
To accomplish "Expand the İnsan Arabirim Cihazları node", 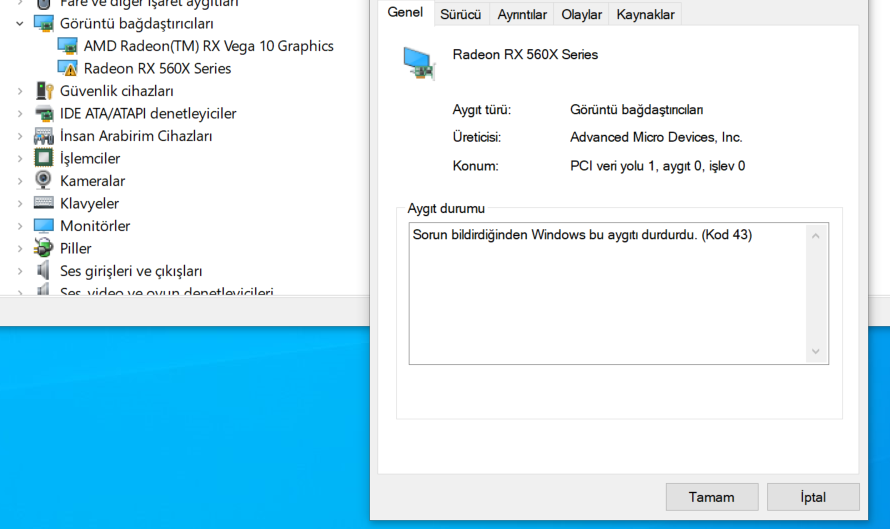I will [x=20, y=136].
